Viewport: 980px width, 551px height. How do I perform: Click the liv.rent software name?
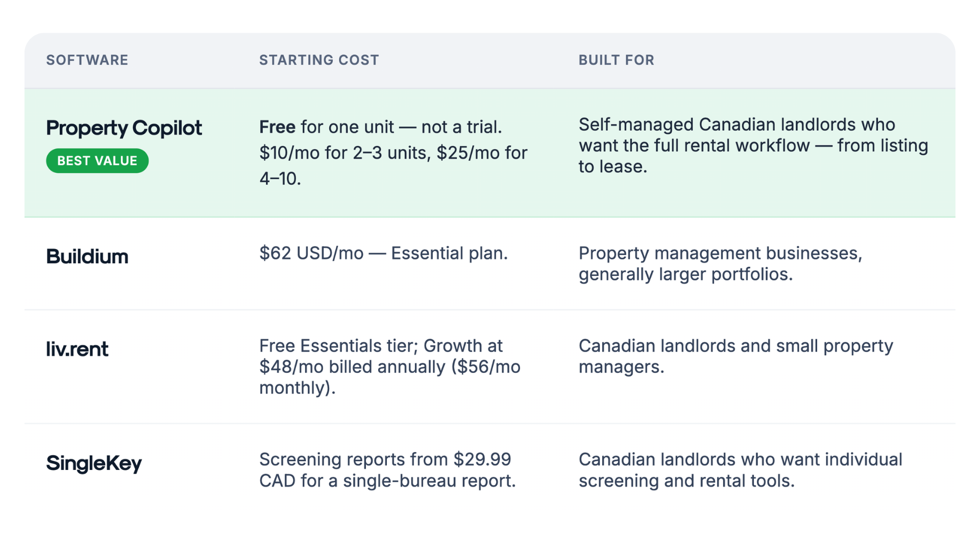coord(77,349)
